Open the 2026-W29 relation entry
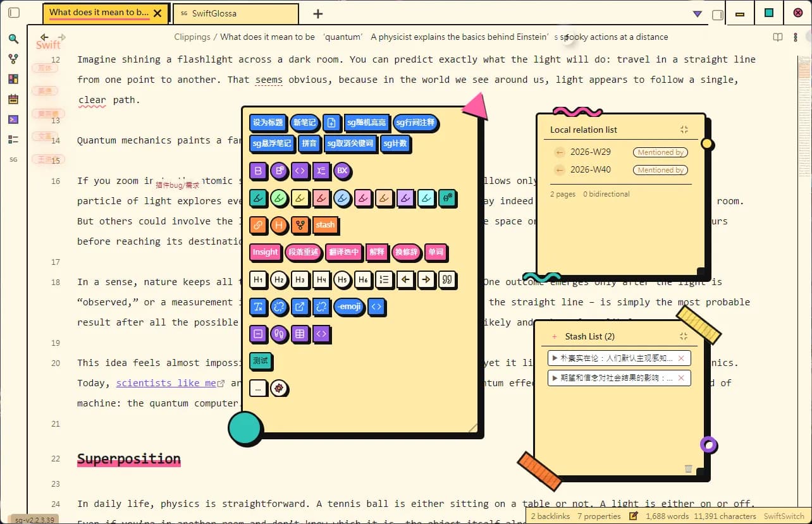This screenshot has height=524, width=812. click(x=591, y=152)
